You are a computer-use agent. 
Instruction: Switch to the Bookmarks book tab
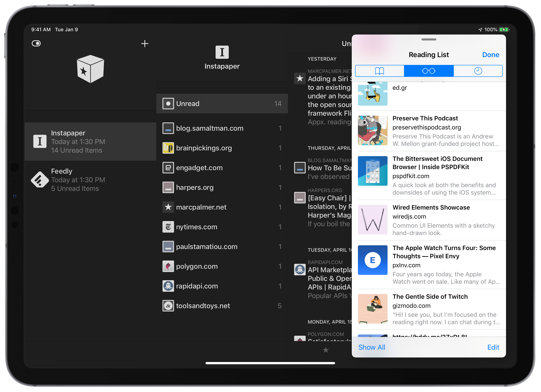point(380,71)
